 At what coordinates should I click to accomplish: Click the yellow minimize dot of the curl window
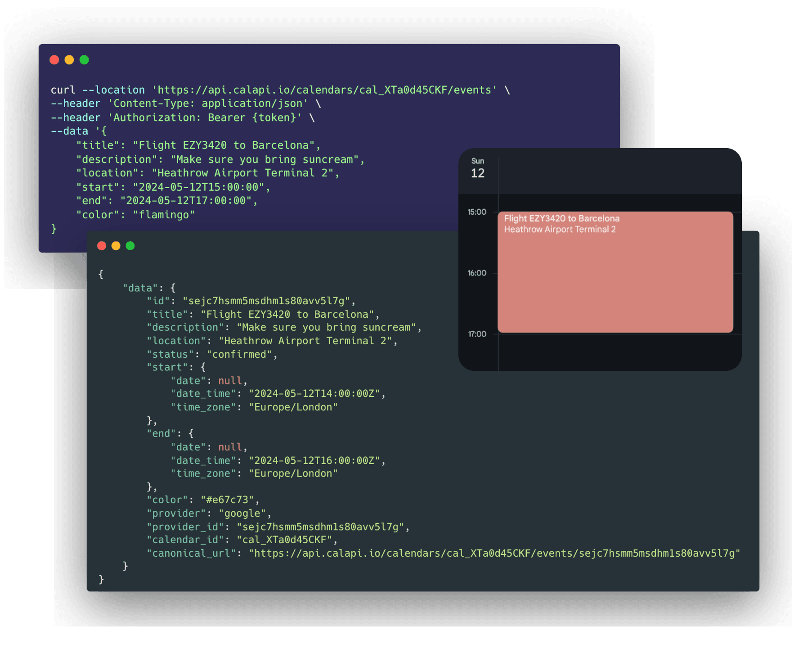(x=69, y=60)
